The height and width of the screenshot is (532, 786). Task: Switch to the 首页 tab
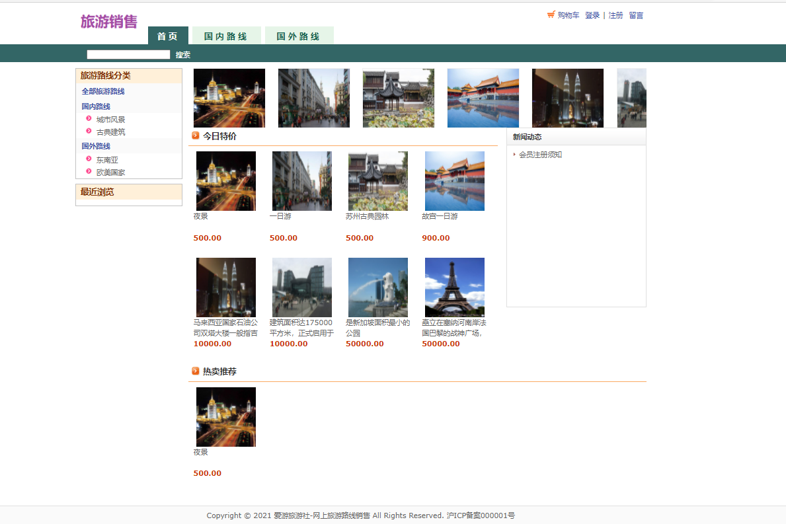[x=167, y=36]
